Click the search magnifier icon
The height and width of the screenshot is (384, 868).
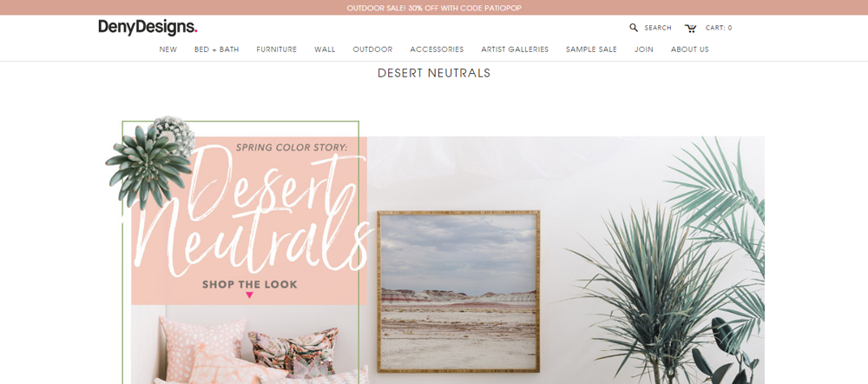[634, 28]
